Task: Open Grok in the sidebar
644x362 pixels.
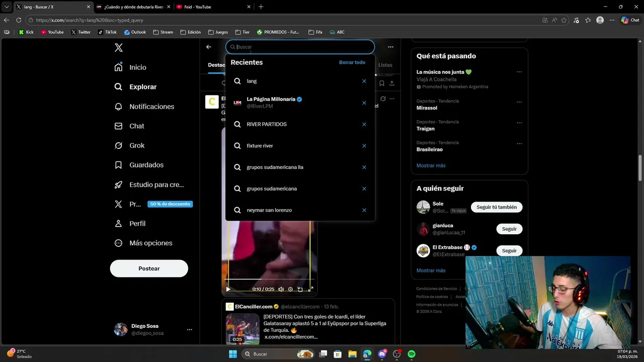Action: click(x=129, y=145)
